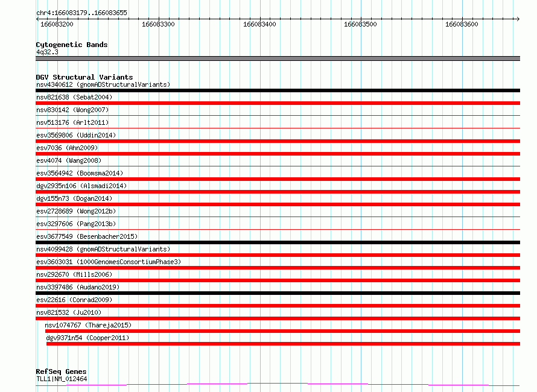
Task: Click the Cytogenetic Bands track title
Action: (72, 45)
